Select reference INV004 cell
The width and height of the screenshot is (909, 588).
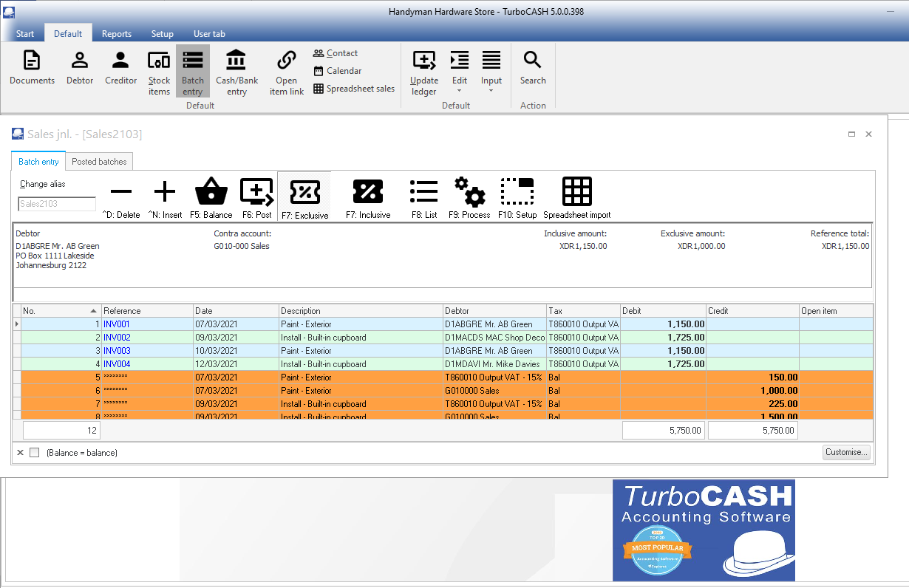(x=147, y=364)
